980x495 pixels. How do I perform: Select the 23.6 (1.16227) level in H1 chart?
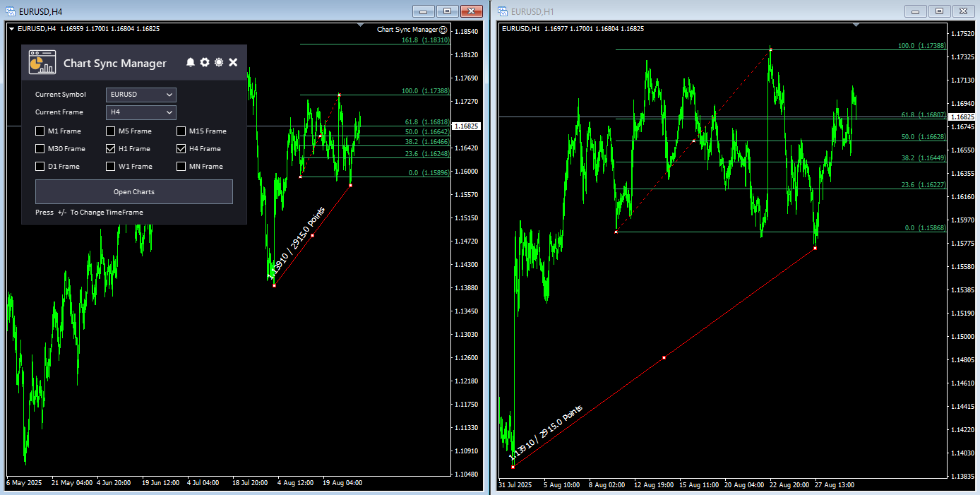click(x=924, y=185)
